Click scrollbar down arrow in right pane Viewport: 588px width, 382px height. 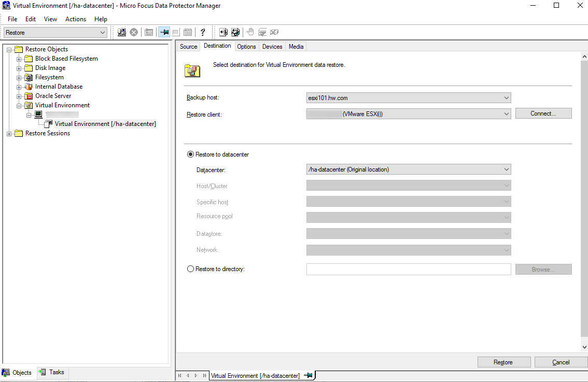(x=584, y=347)
